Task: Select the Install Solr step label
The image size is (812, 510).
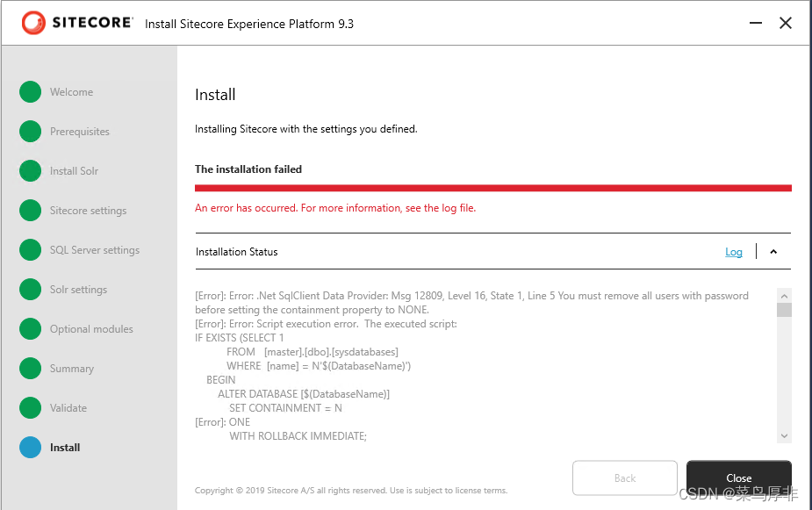Action: coord(74,171)
